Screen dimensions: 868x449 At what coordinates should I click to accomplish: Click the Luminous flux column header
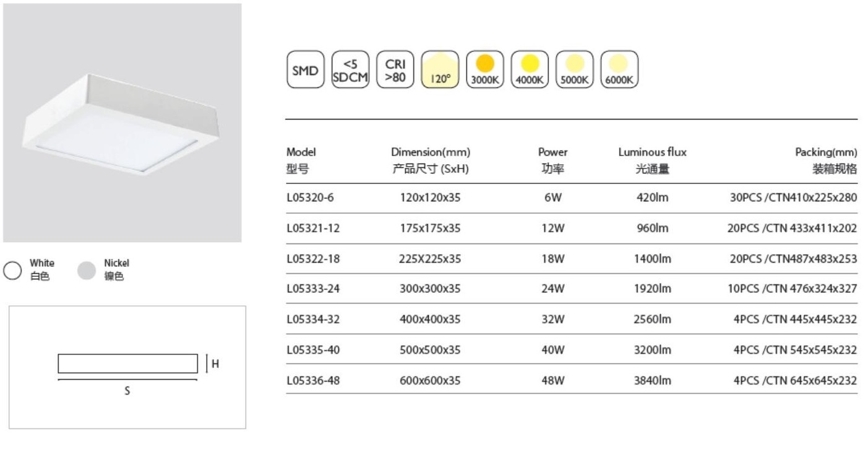tap(652, 160)
